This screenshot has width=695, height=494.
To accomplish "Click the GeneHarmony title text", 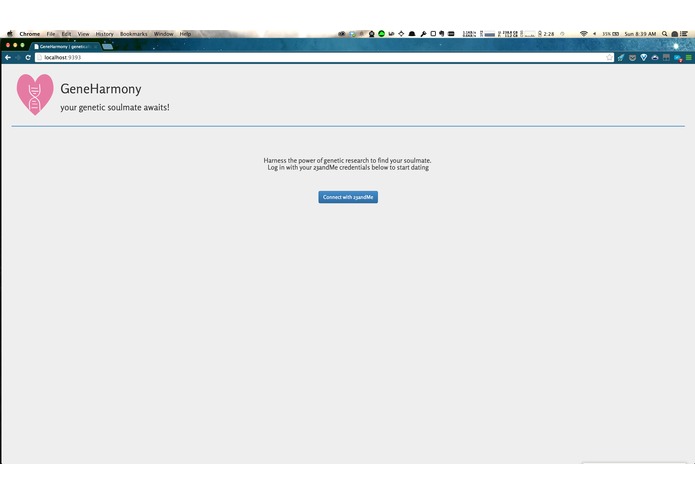I will [x=101, y=89].
